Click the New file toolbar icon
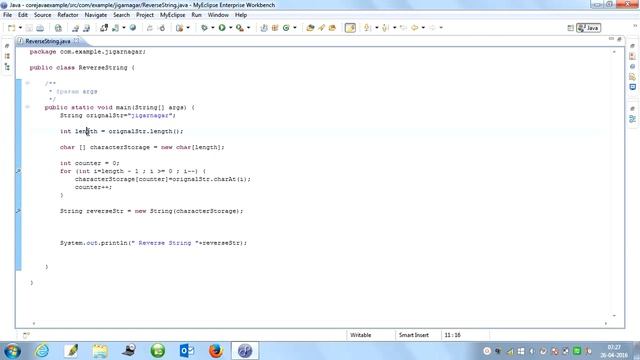This screenshot has height=360, width=640. pos(11,28)
